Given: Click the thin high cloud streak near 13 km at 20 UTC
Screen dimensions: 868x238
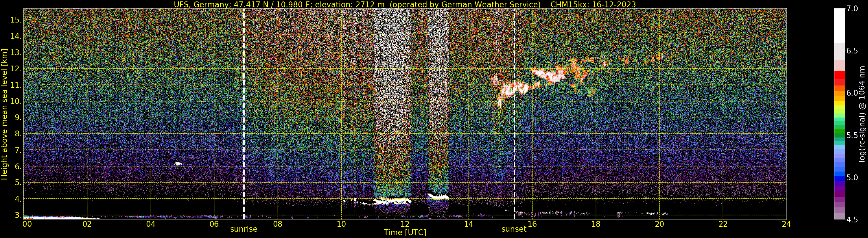Looking at the screenshot, I should tap(654, 58).
